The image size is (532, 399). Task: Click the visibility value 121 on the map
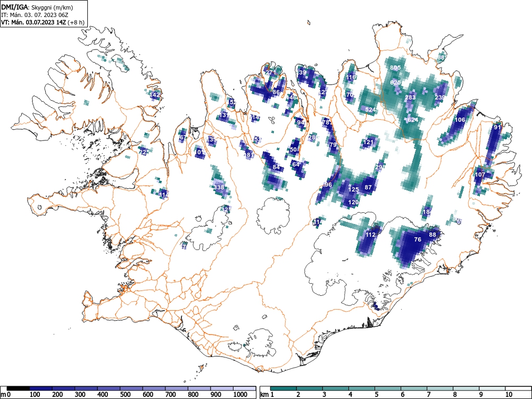pos(368,142)
